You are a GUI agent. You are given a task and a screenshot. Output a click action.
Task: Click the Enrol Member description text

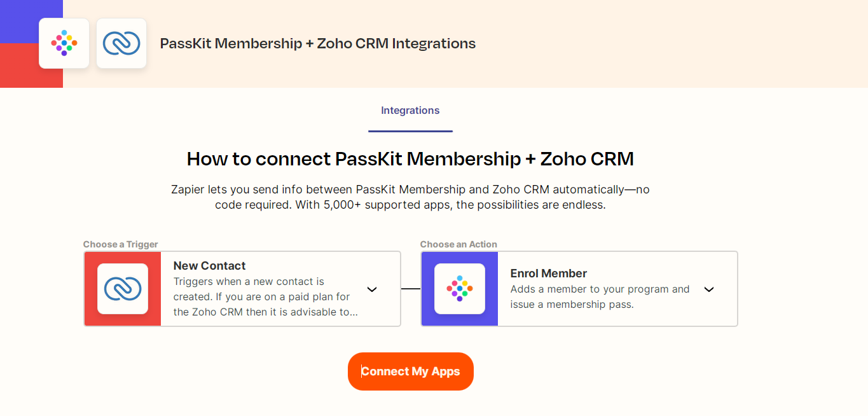(599, 297)
